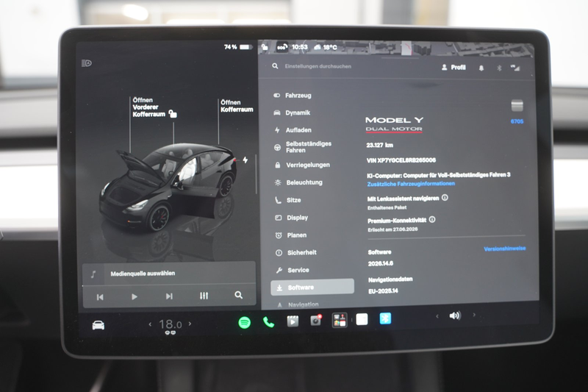Open front trunk (Vorderer Kofferraum)
Image resolution: width=588 pixels, height=392 pixels.
149,107
